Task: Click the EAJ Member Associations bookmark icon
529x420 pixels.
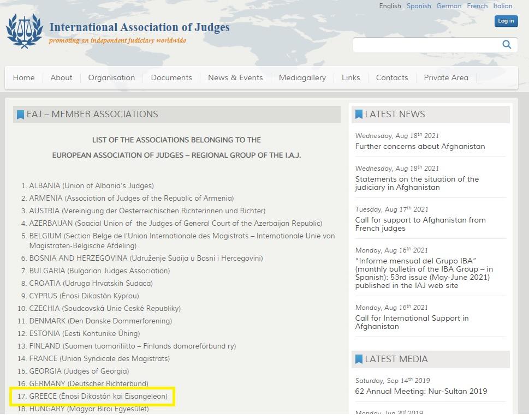Action: [20, 115]
